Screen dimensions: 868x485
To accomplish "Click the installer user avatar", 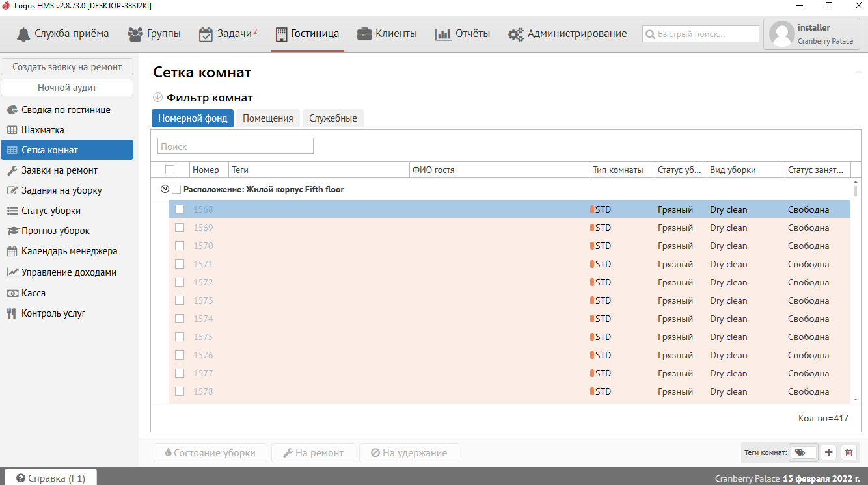I will tap(781, 34).
